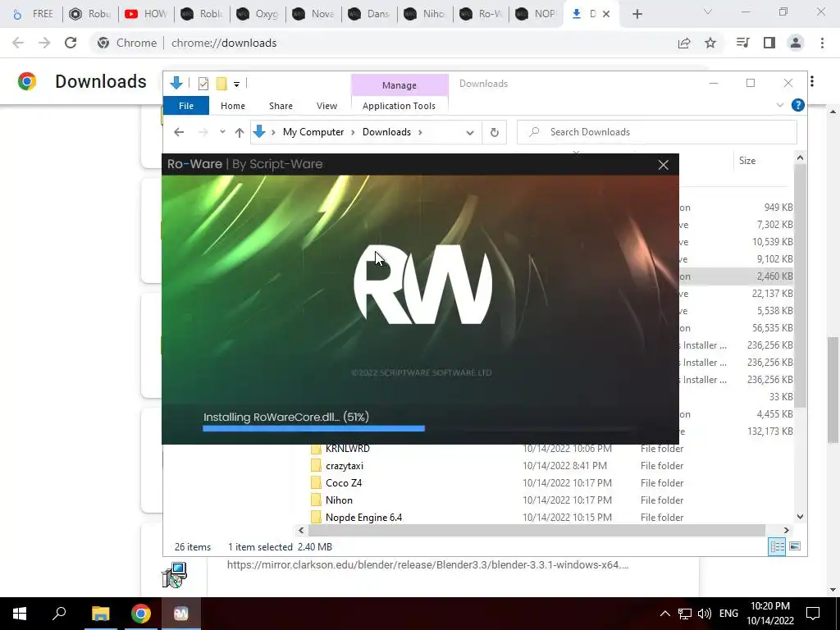Click the installer progress bar
This screenshot has width=840, height=630.
418,428
